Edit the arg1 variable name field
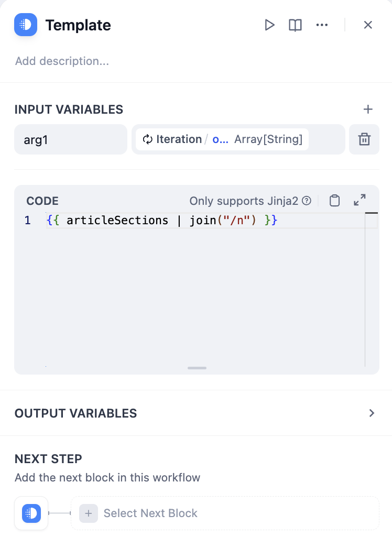Screen dimensions: 392x548 point(70,139)
